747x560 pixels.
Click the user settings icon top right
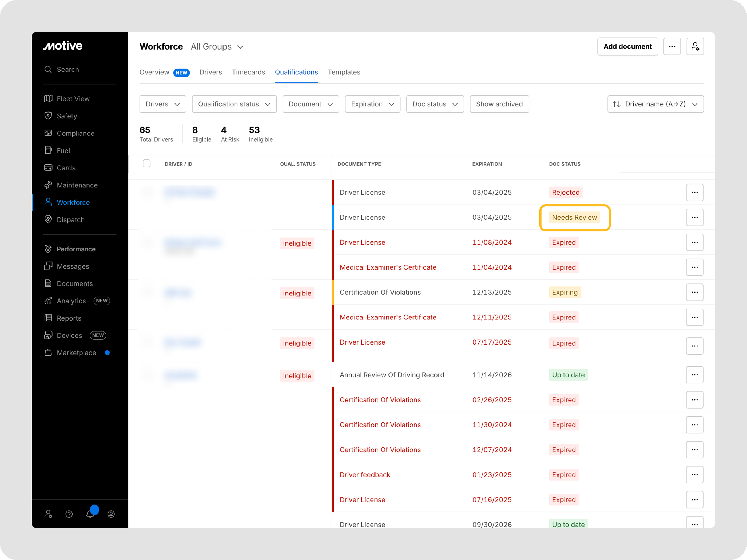click(695, 47)
